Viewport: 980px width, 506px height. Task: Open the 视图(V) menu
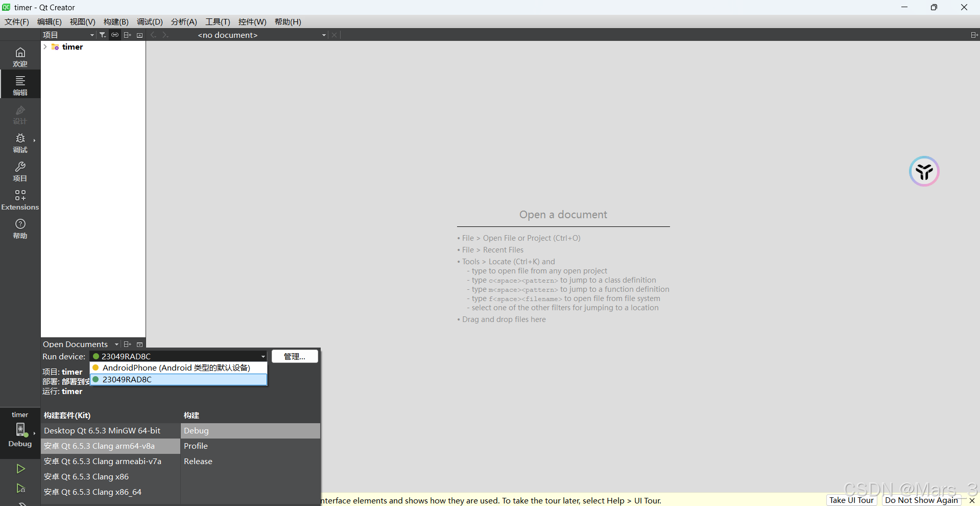83,21
